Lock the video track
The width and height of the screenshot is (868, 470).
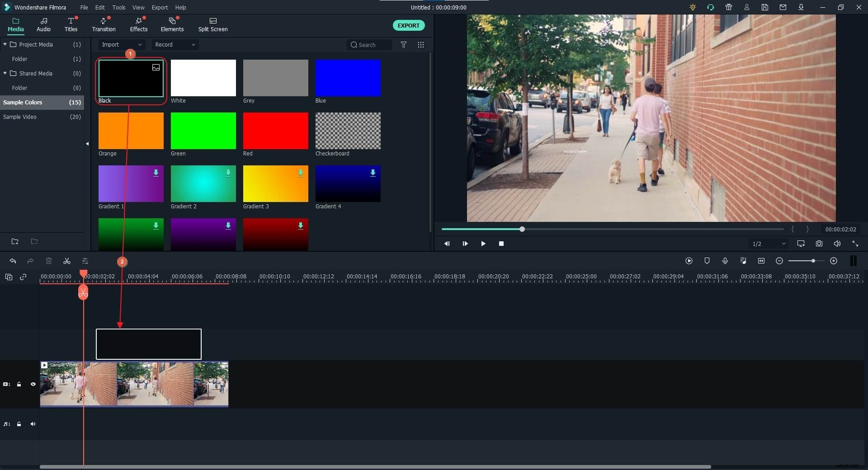pyautogui.click(x=19, y=384)
